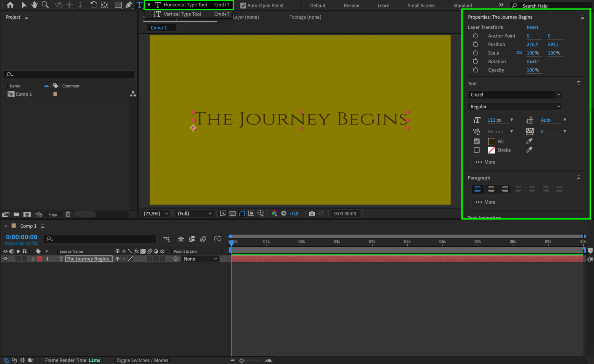The width and height of the screenshot is (594, 364).
Task: Open the Cinzel font family dropdown
Action: 559,94
